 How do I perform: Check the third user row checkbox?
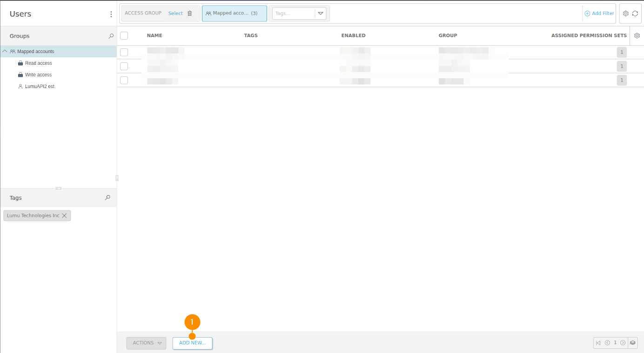coord(124,80)
